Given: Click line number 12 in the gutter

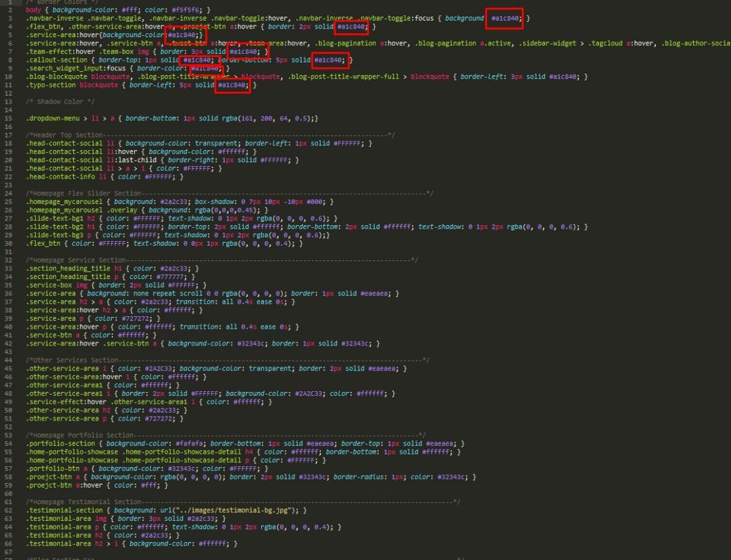Looking at the screenshot, I should (x=9, y=94).
